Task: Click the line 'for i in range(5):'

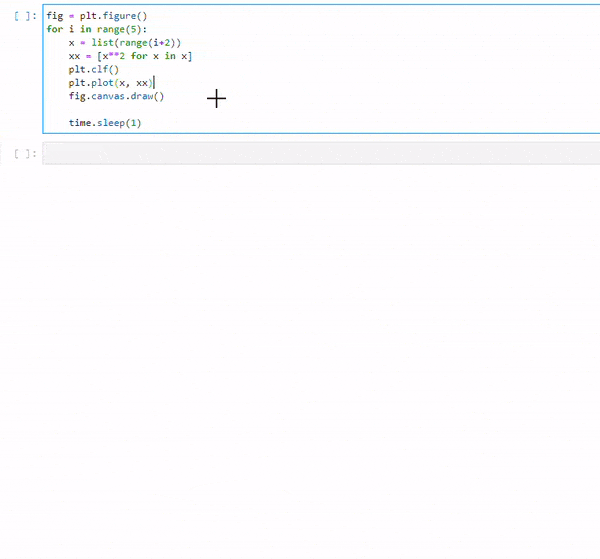Action: tap(96, 29)
